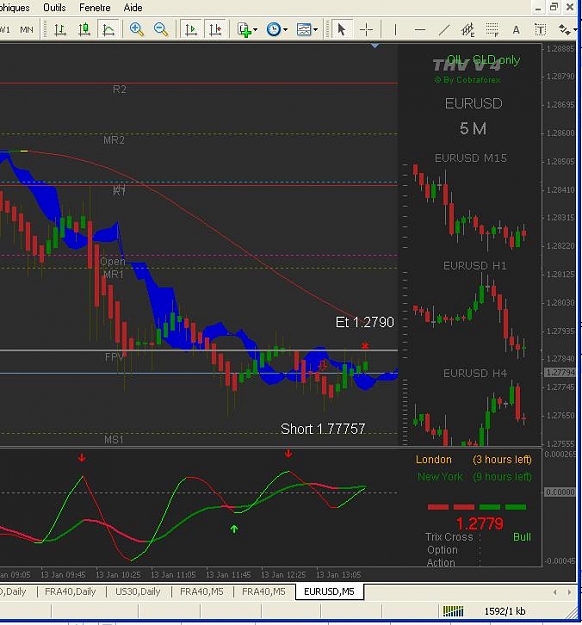Viewport: 582px width, 625px height.
Task: Select the text label tool
Action: [540, 30]
